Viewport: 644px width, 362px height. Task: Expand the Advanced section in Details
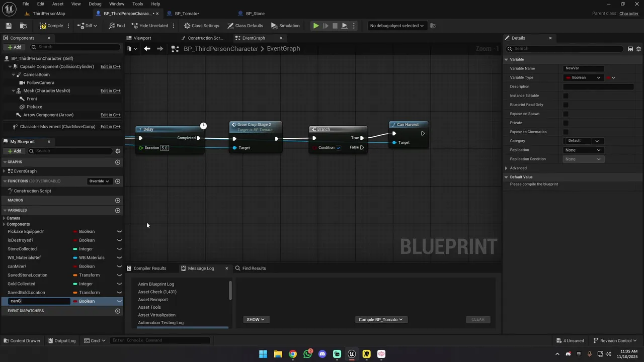coord(507,168)
